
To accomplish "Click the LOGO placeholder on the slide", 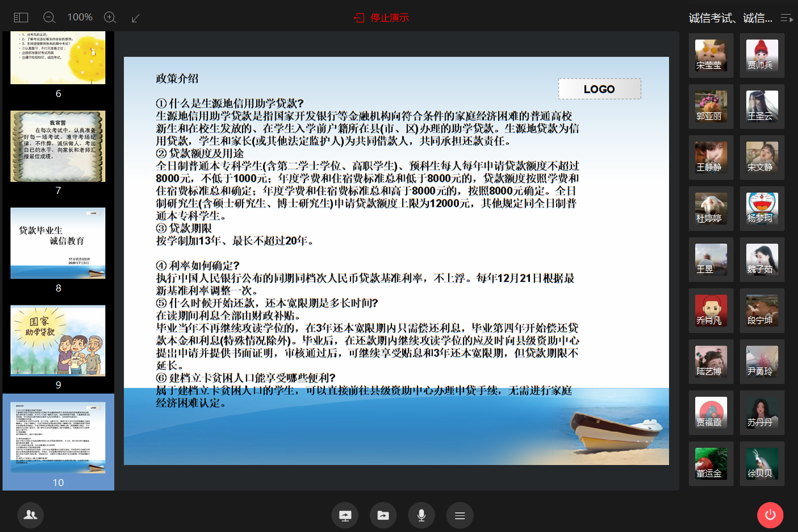I will point(599,89).
